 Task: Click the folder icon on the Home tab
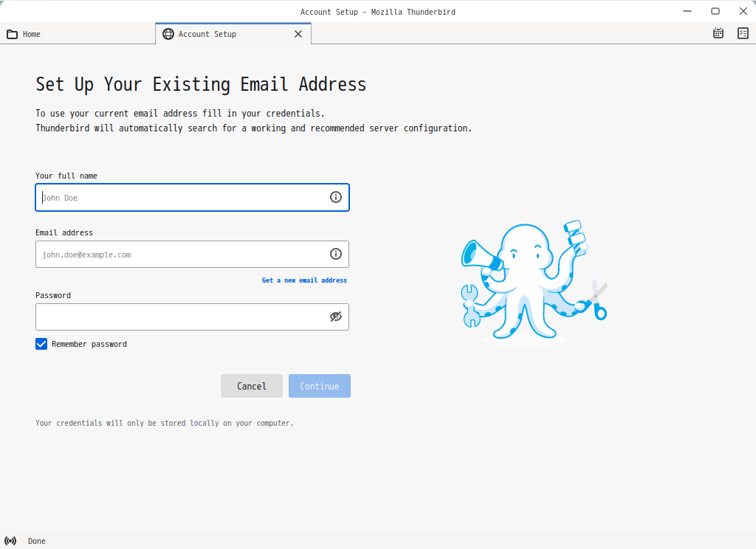point(12,34)
